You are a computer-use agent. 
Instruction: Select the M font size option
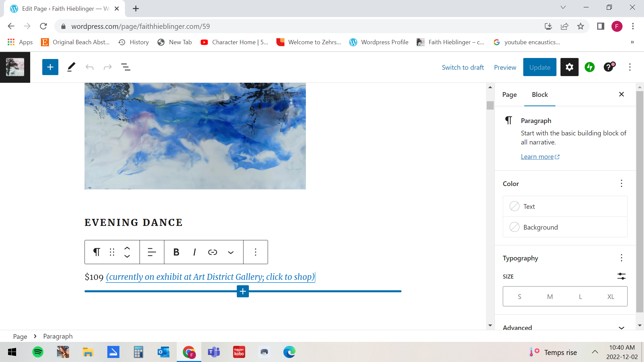click(550, 297)
